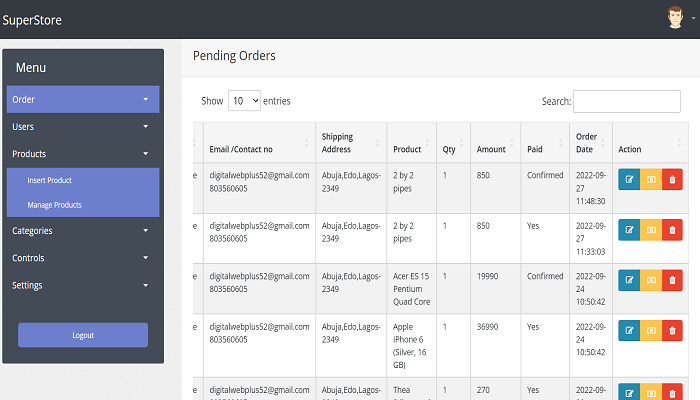This screenshot has width=700, height=400.
Task: Delete the second 2 by 2 pipes order
Action: click(672, 230)
